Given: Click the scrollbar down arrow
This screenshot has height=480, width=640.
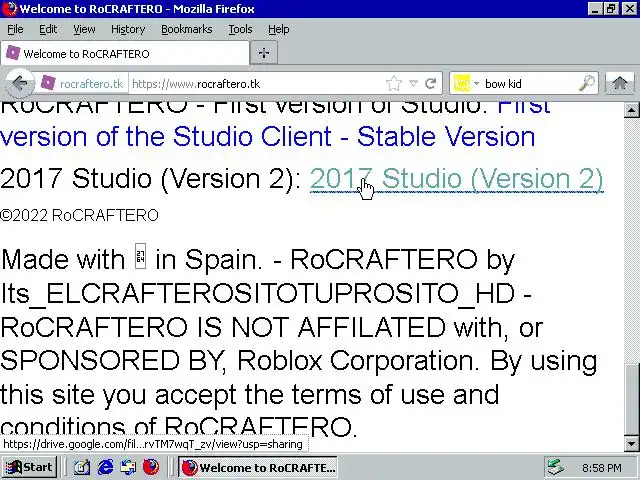Looking at the screenshot, I should (631, 444).
